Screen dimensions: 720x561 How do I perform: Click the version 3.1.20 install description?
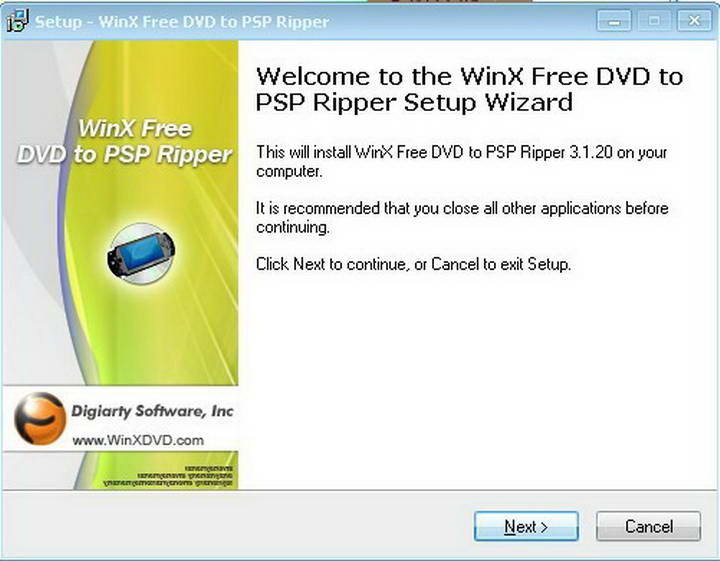coord(461,161)
